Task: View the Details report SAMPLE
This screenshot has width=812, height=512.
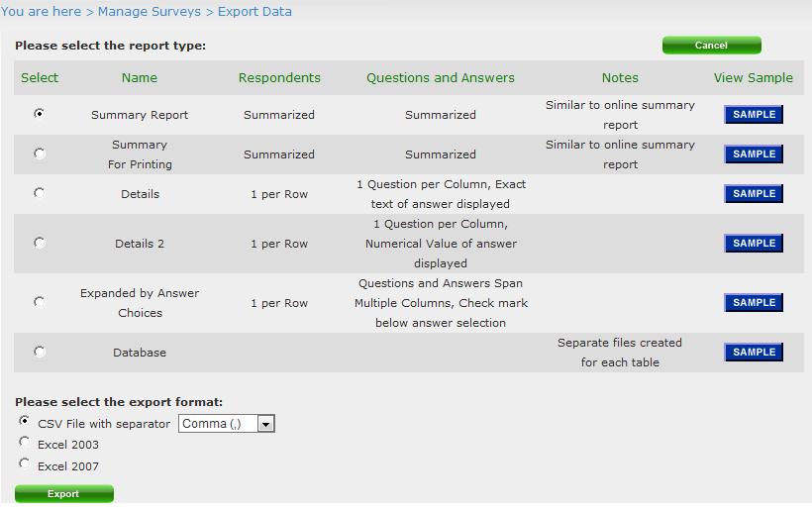Action: (x=754, y=194)
